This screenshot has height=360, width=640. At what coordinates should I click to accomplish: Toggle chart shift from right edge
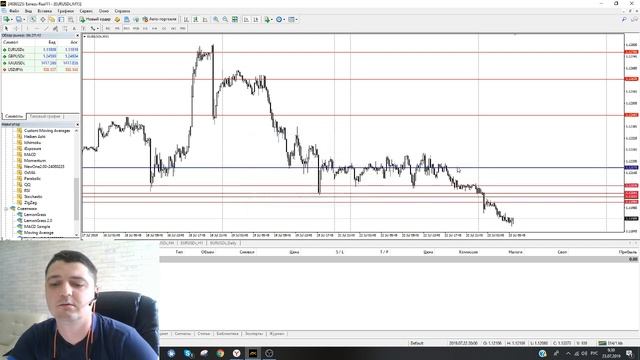point(256,19)
